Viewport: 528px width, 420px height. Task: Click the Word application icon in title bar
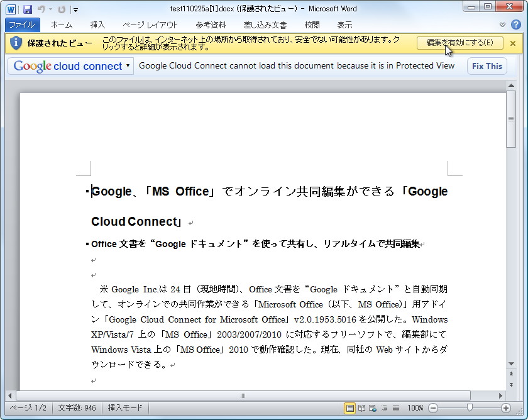pyautogui.click(x=11, y=9)
